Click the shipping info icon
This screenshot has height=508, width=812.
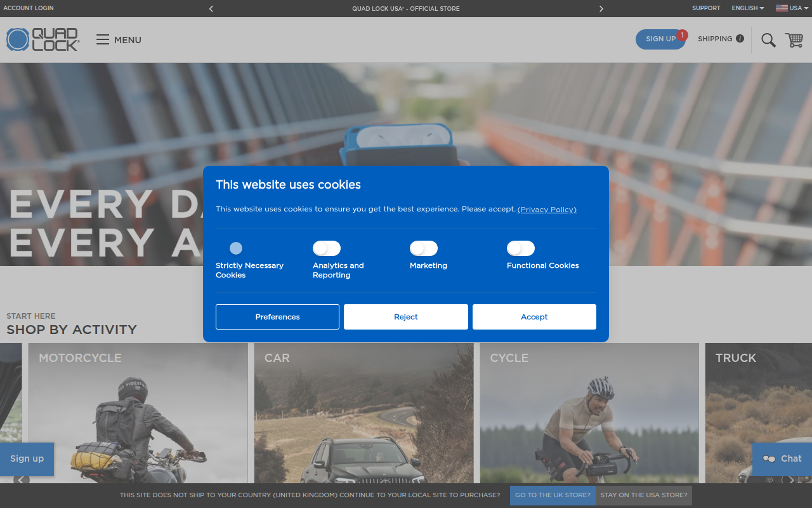click(740, 39)
